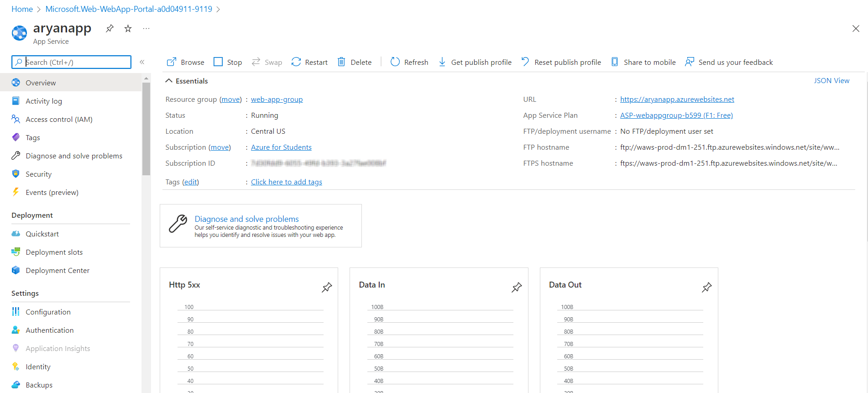
Task: Open Application Insights
Action: coord(71,348)
